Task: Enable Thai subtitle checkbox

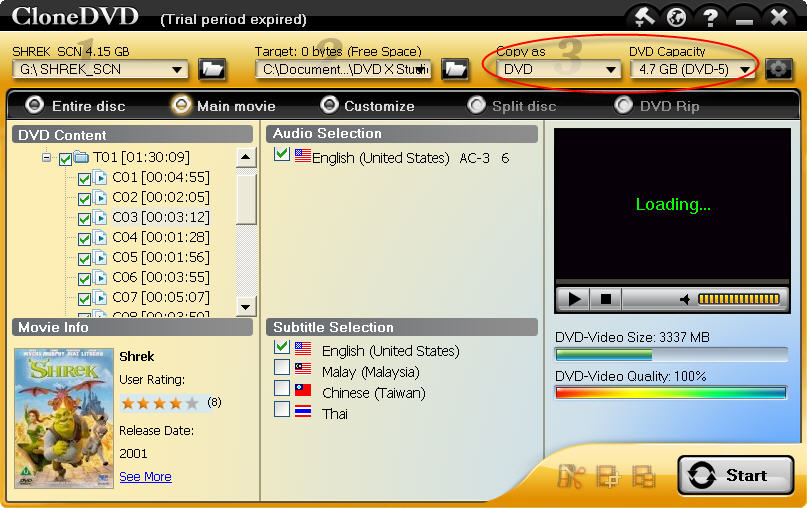Action: 282,409
